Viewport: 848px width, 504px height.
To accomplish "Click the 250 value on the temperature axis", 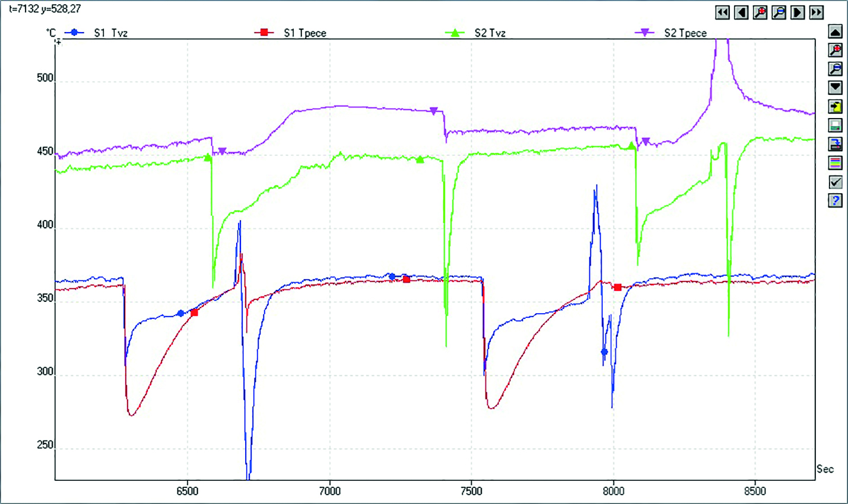I will (45, 445).
